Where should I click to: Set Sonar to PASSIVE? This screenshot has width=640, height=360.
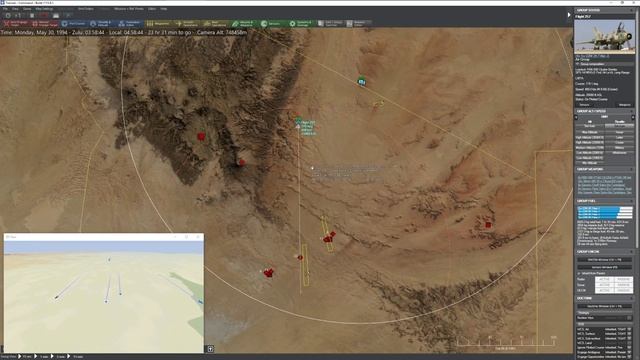pyautogui.click(x=623, y=285)
